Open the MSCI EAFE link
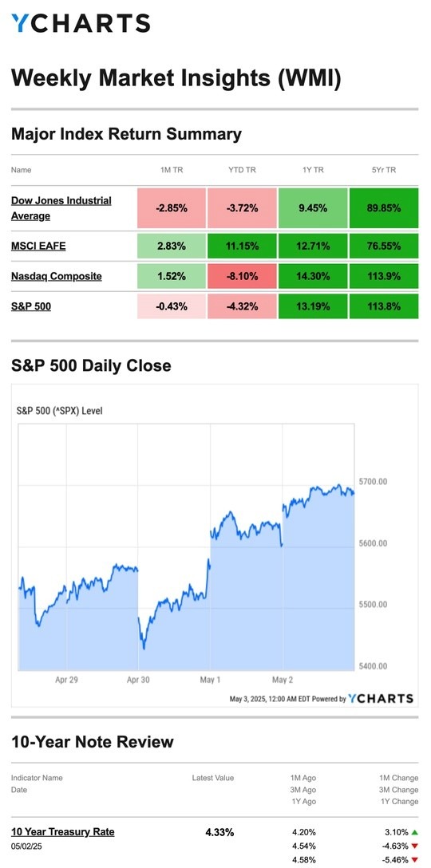The width and height of the screenshot is (431, 868). [38, 246]
